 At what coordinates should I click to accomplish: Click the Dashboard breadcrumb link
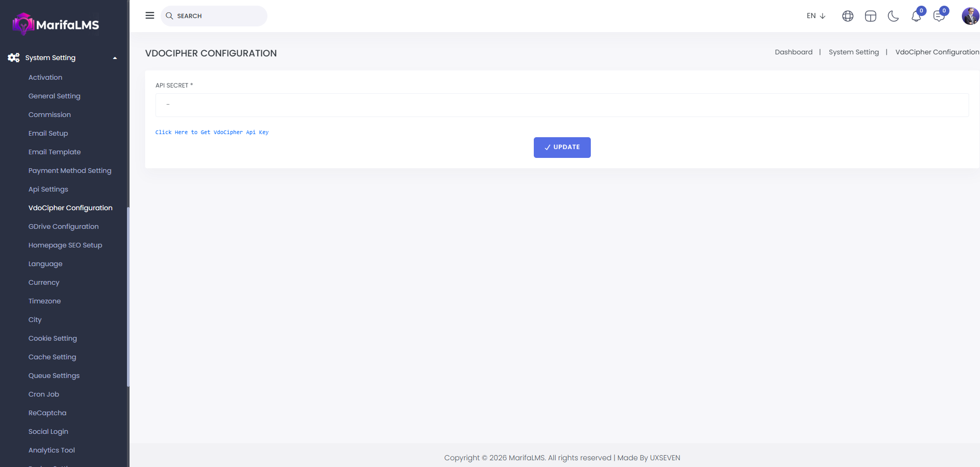click(x=793, y=52)
